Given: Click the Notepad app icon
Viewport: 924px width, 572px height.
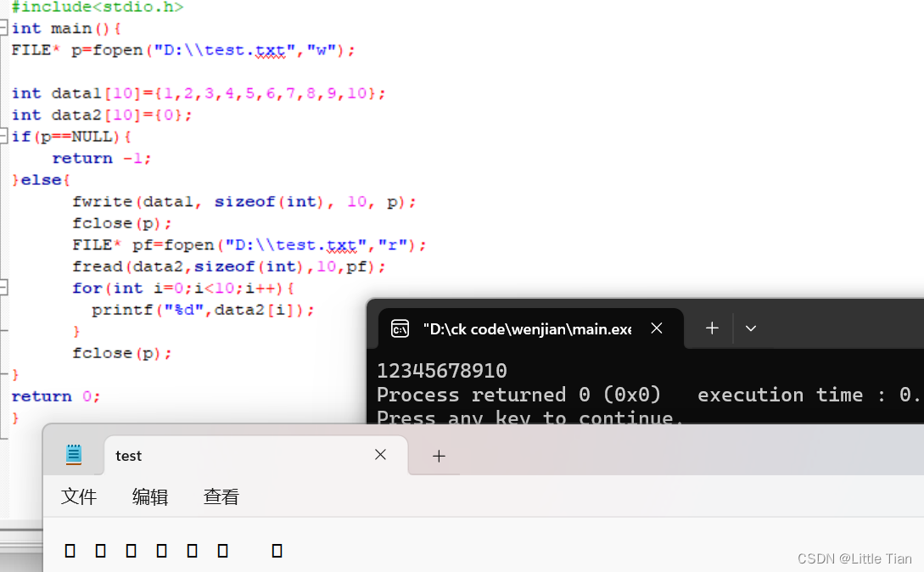Looking at the screenshot, I should click(x=74, y=454).
